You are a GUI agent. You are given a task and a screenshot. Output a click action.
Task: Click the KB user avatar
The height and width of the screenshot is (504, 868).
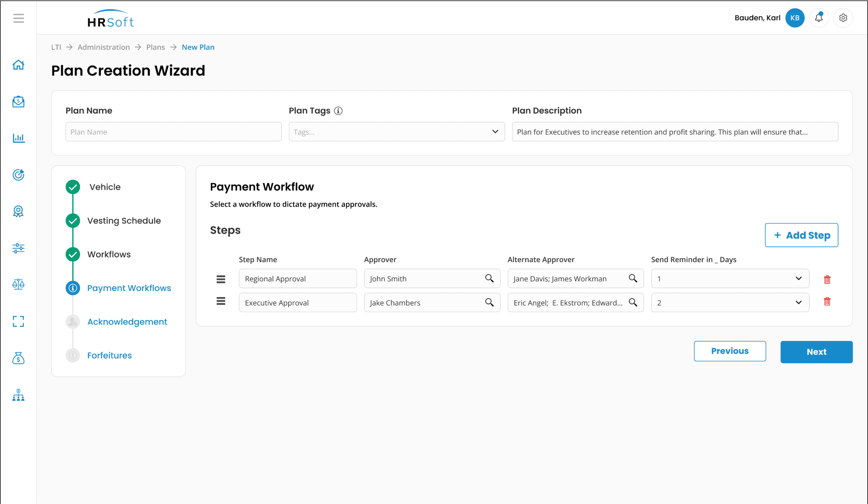click(795, 18)
